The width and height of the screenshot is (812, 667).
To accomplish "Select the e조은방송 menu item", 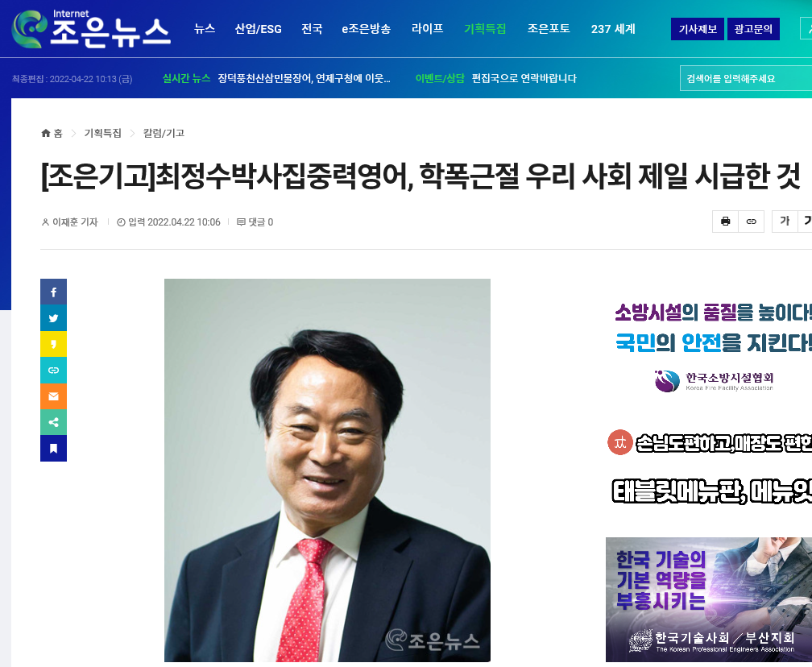I will tap(366, 29).
